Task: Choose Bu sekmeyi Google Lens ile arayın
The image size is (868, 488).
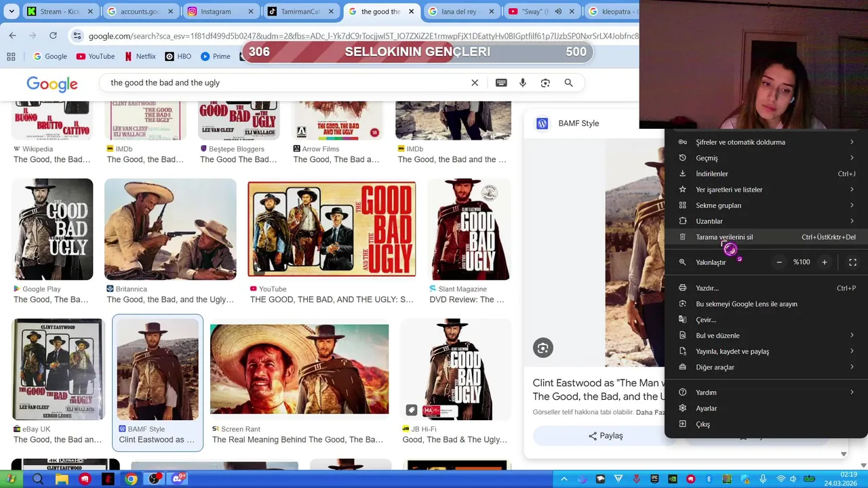Action: pyautogui.click(x=766, y=304)
